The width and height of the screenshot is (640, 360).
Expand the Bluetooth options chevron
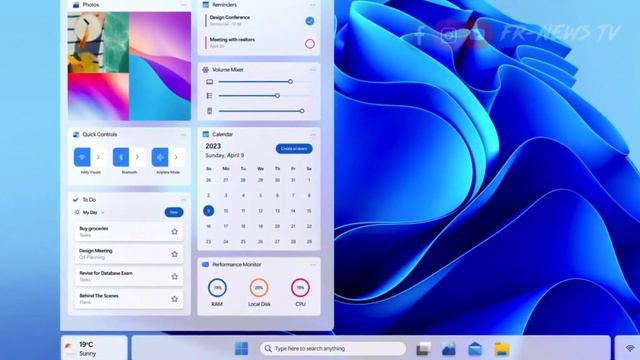coord(137,157)
